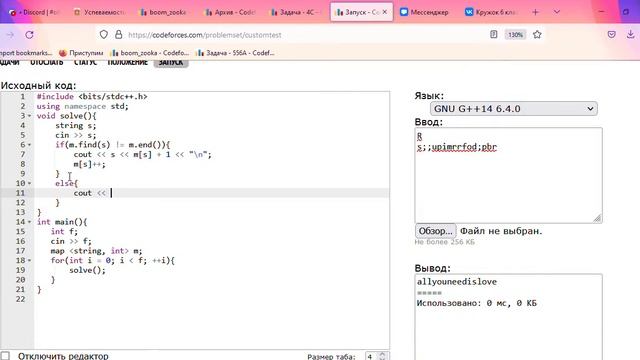Open the Приступим bookmark

coord(81,53)
